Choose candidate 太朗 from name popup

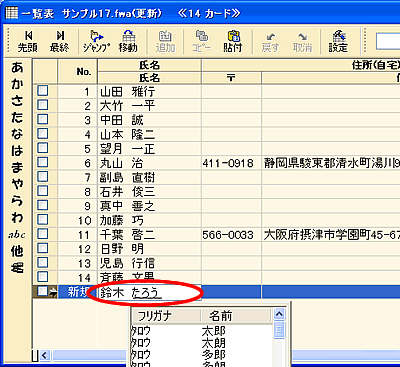click(214, 343)
